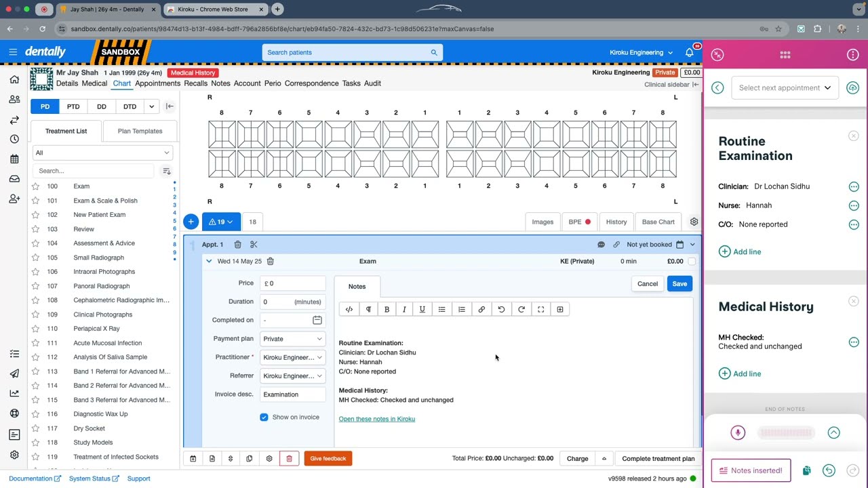Open Select next appointment dropdown

[785, 87]
